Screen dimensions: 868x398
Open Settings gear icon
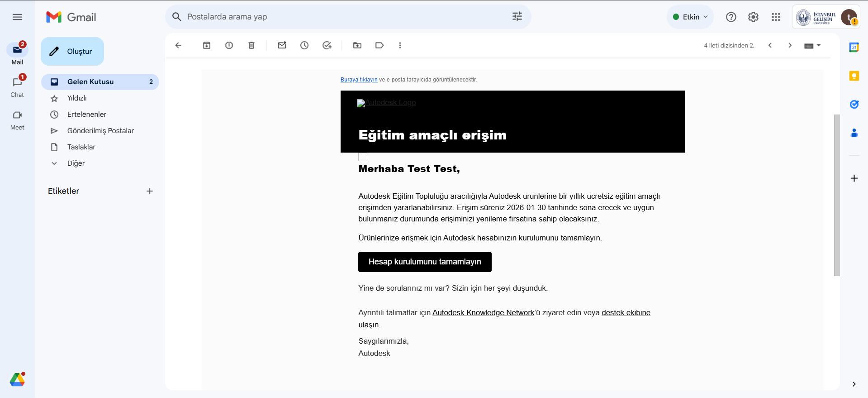(753, 17)
